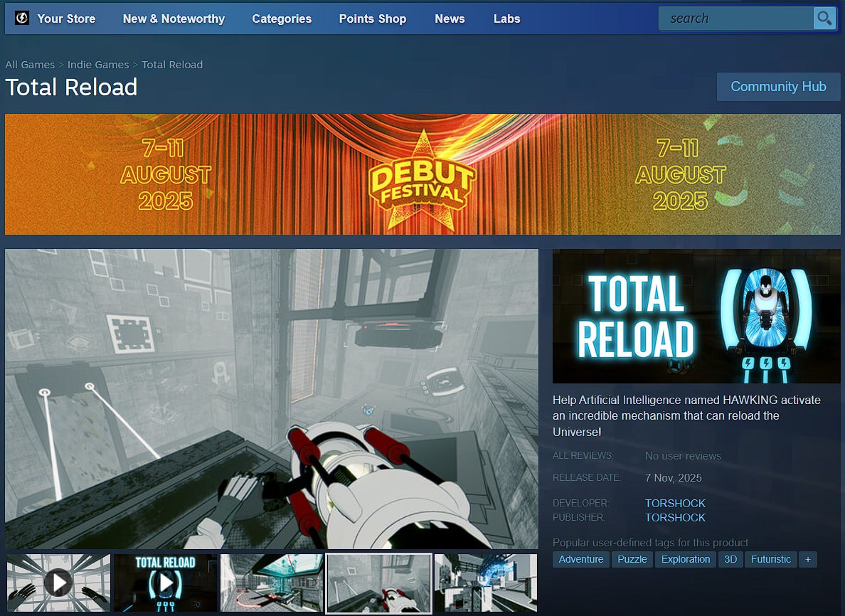Click the release date '7 Nov, 2025'
This screenshot has height=616, width=845.
point(673,478)
